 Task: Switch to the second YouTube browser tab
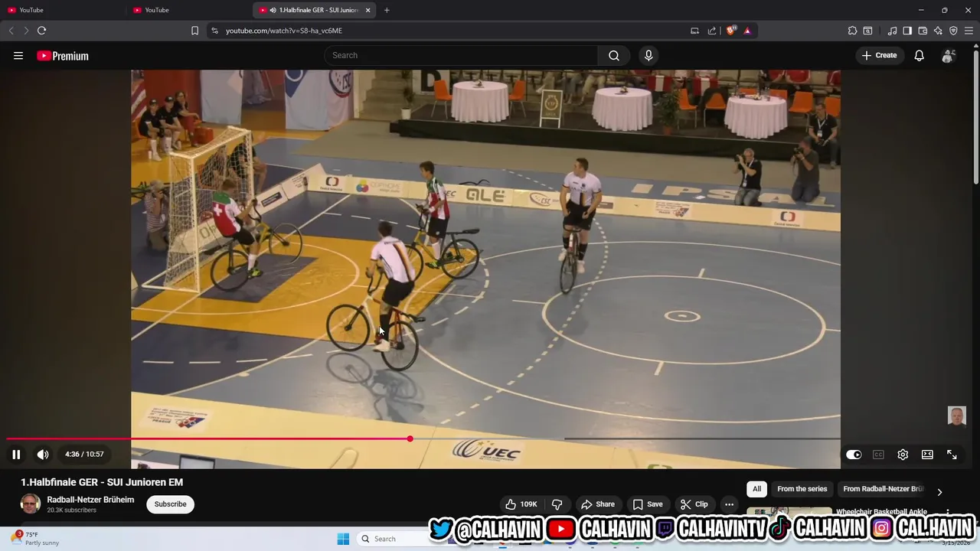[188, 10]
